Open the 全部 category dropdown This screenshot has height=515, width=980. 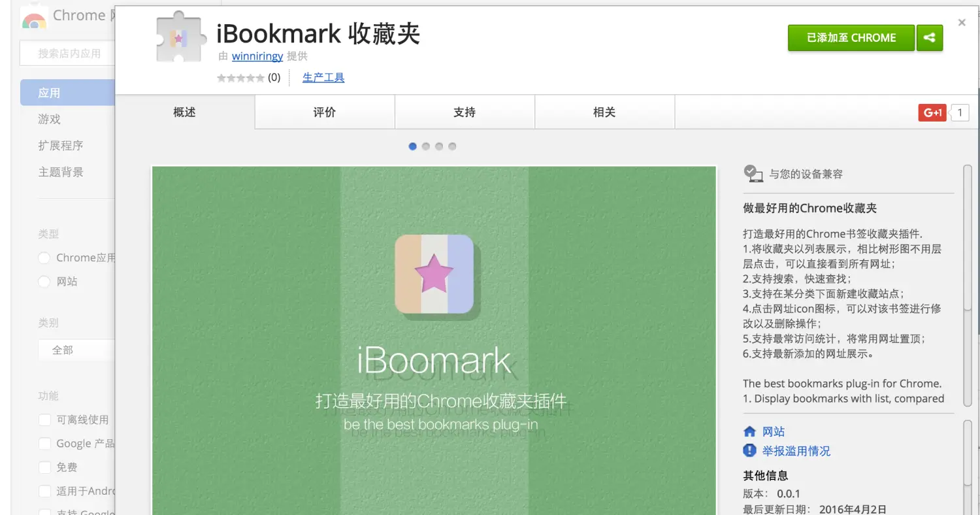coord(76,350)
